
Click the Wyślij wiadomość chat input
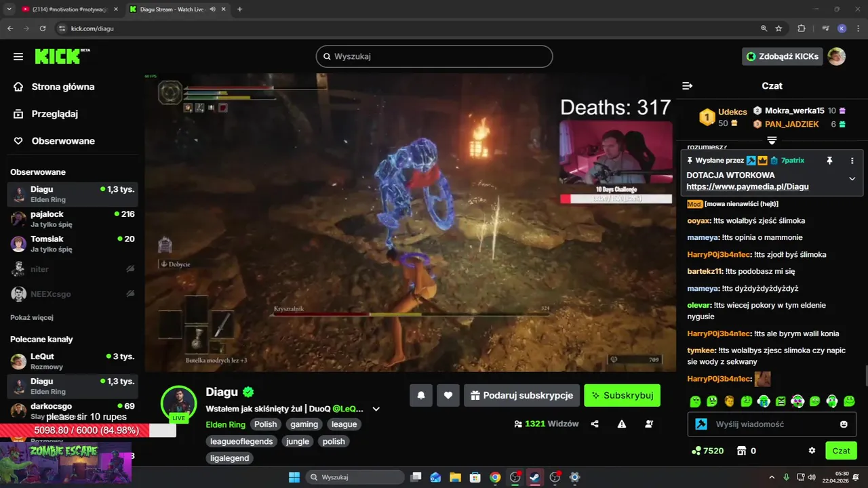pyautogui.click(x=772, y=424)
